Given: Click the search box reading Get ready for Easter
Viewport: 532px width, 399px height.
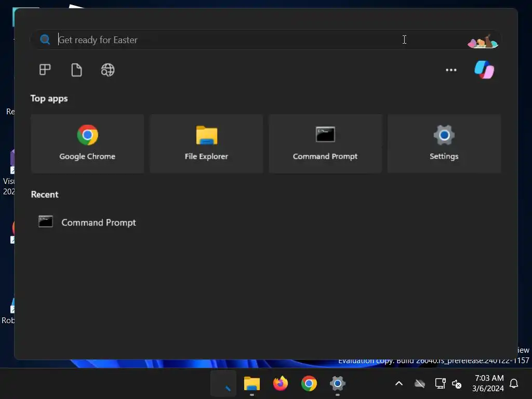Looking at the screenshot, I should [x=265, y=39].
